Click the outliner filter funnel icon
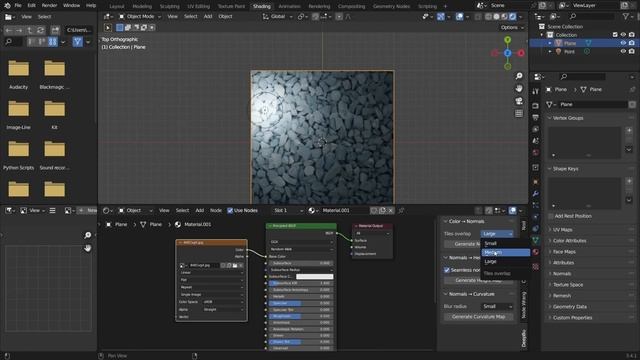Image resolution: width=640 pixels, height=360 pixels. [x=625, y=16]
